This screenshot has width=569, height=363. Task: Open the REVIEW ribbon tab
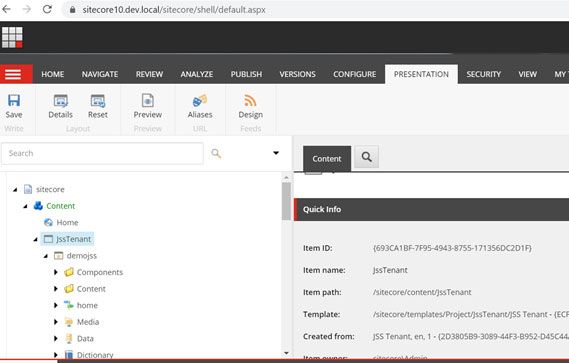tap(149, 74)
